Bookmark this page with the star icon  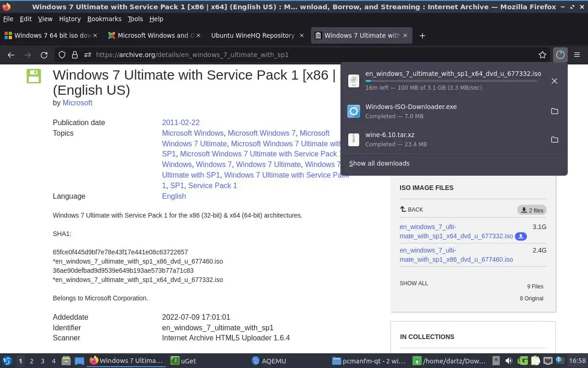[x=543, y=55]
